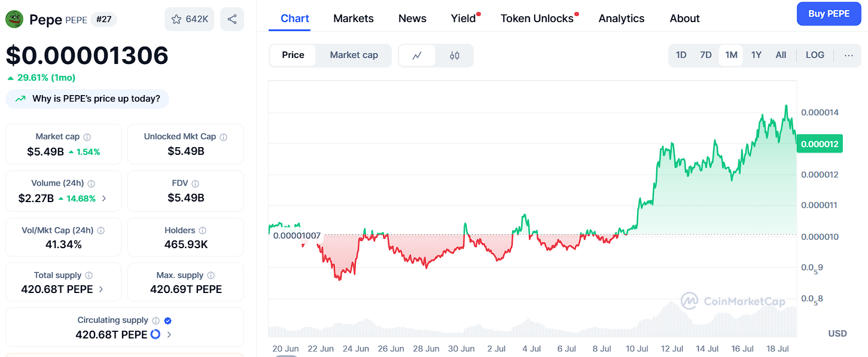Viewport: 868px width, 357px height.
Task: Click the Volume (24h) info icon
Action: pyautogui.click(x=92, y=184)
